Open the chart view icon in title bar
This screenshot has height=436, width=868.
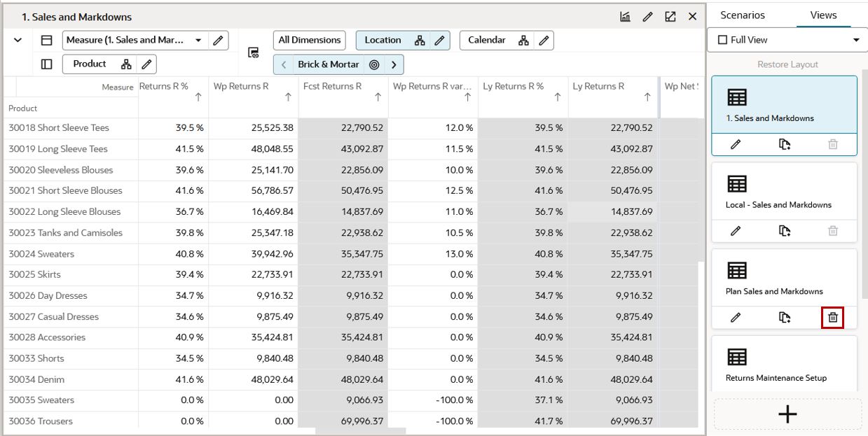pos(625,17)
